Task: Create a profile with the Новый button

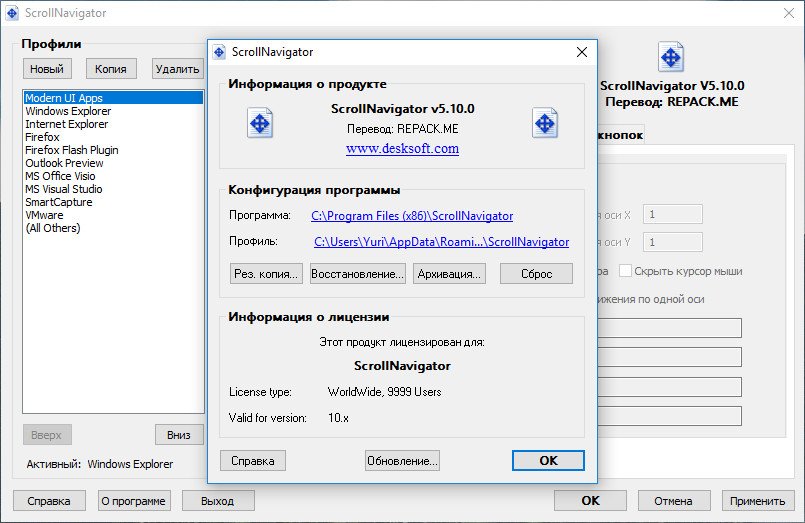Action: click(47, 69)
